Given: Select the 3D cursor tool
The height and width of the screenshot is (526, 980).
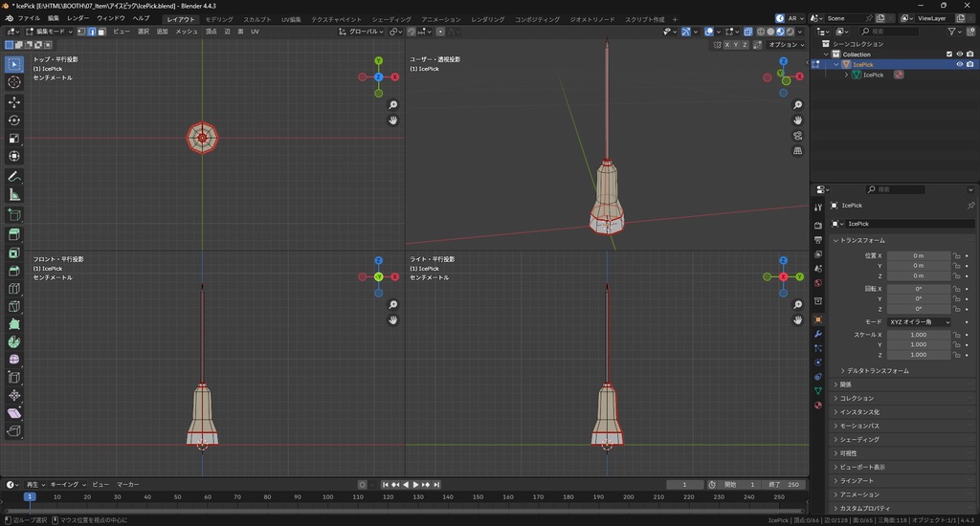Looking at the screenshot, I should tap(13, 82).
